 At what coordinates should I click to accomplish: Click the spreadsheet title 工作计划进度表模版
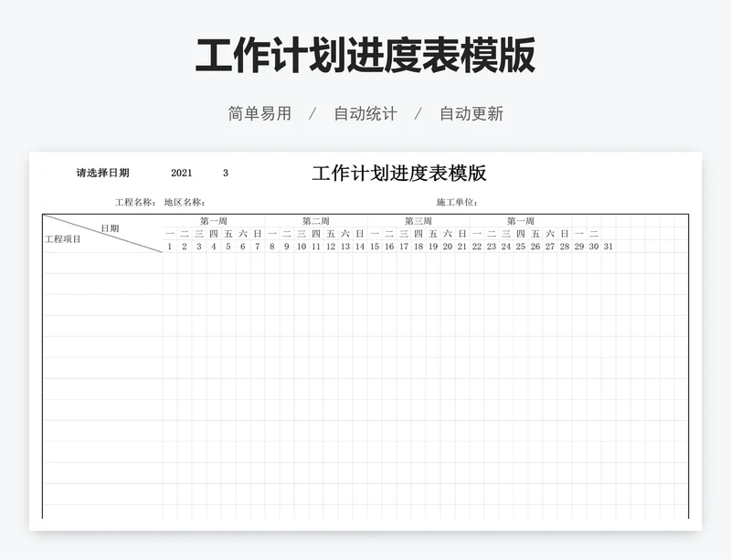tap(399, 173)
